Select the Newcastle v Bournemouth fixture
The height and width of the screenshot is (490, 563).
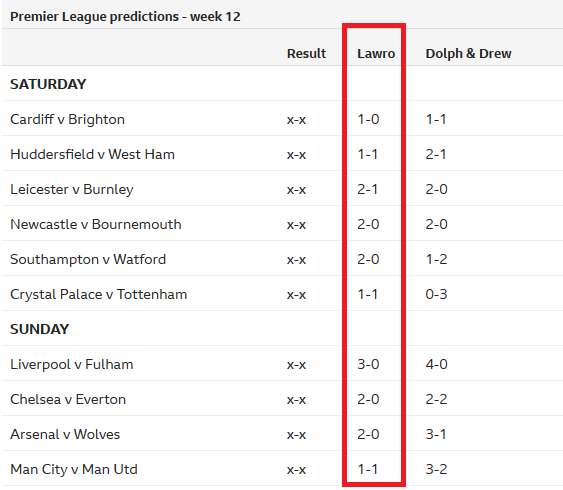(96, 224)
